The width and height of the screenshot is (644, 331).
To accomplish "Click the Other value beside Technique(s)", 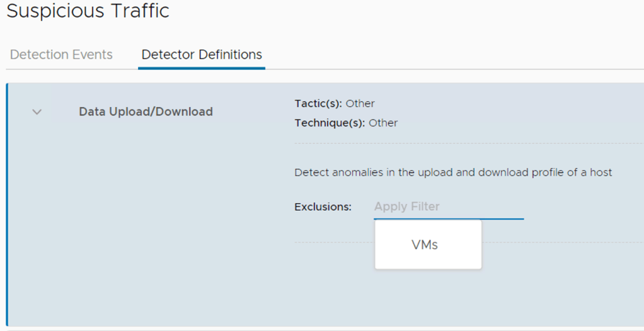I will click(x=383, y=123).
